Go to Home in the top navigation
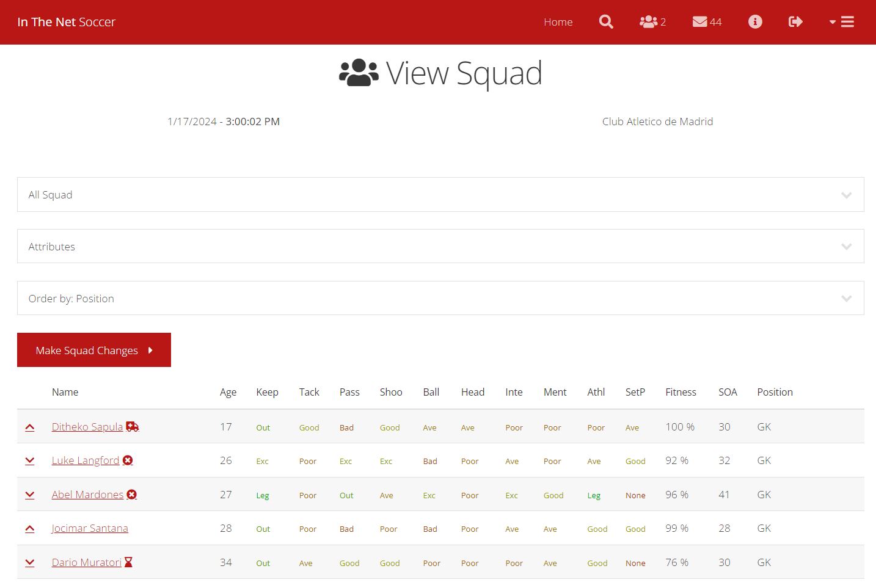Screen dimensions: 876x588 pyautogui.click(x=558, y=22)
